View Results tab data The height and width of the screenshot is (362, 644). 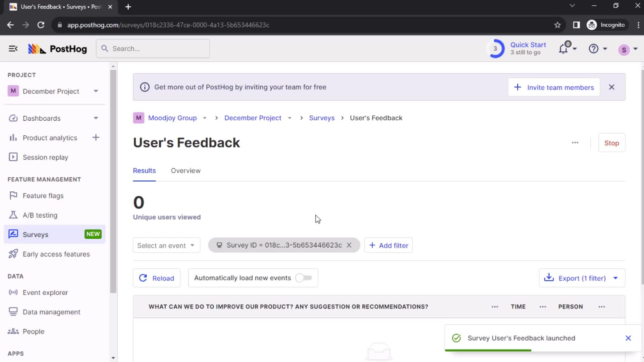coord(145,171)
